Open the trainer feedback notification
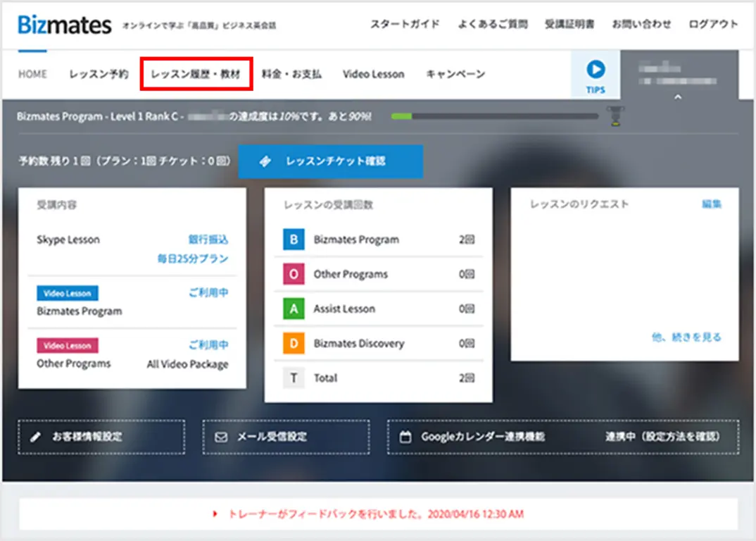 pos(373,514)
